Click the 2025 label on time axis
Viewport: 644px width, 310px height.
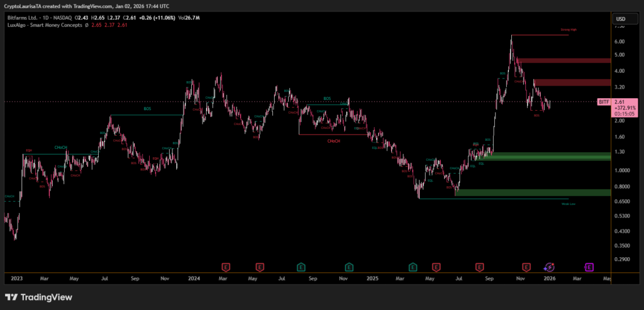tap(372, 277)
